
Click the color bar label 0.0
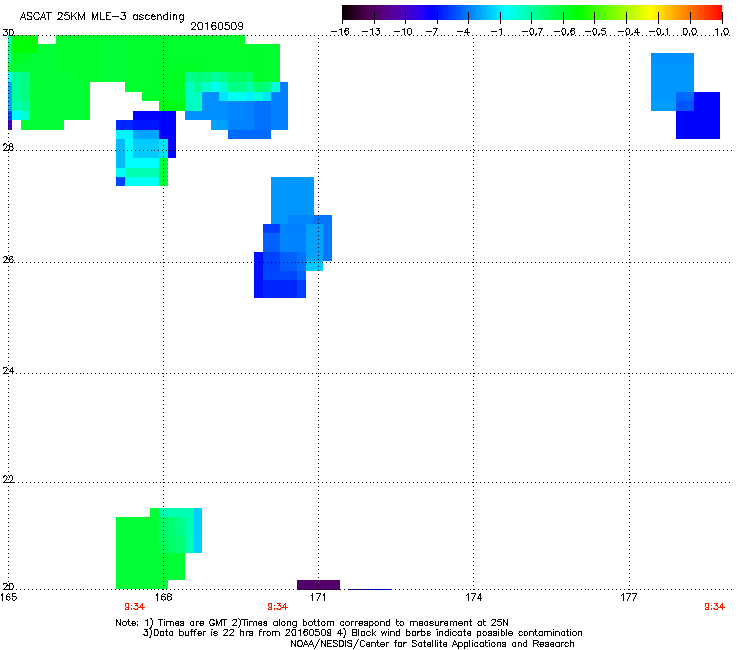(x=690, y=32)
